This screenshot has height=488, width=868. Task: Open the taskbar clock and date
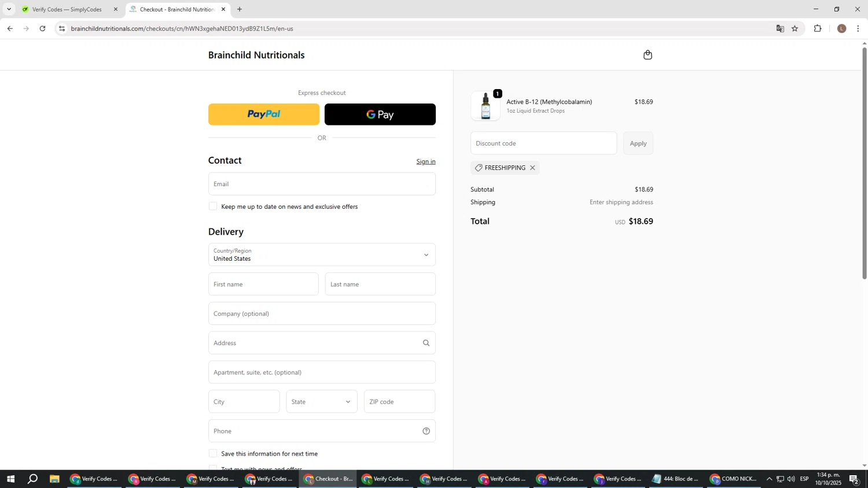[x=828, y=479]
